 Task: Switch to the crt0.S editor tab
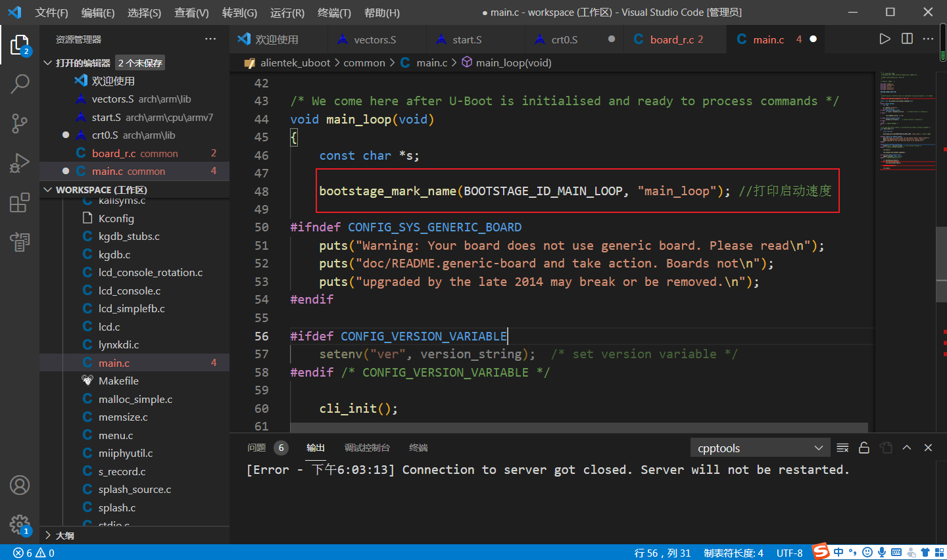pos(574,39)
